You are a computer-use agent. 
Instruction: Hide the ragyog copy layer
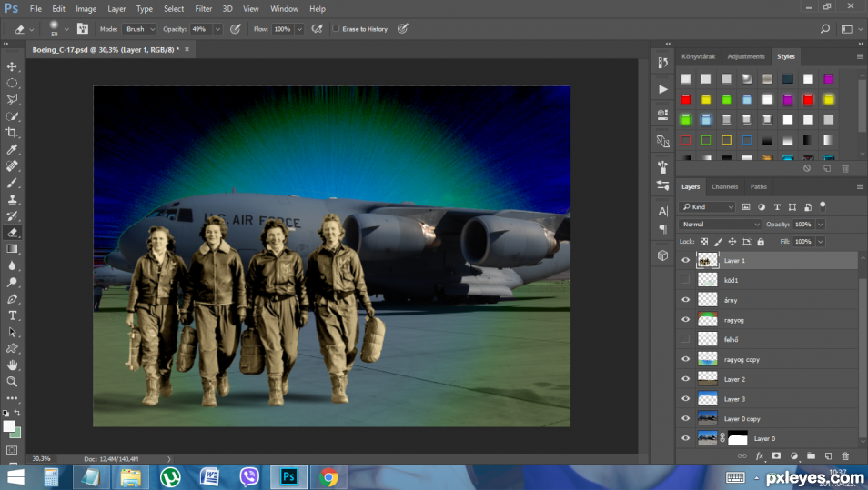[x=685, y=359]
